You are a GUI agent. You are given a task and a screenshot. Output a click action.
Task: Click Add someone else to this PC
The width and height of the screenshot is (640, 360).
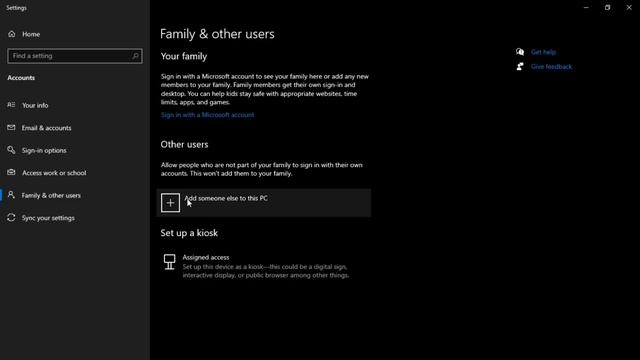tap(264, 203)
